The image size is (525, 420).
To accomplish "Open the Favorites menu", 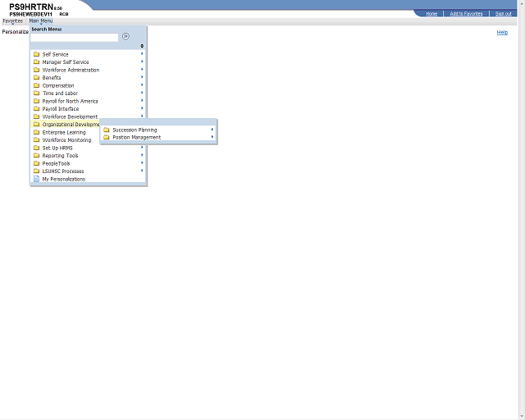I will (13, 21).
